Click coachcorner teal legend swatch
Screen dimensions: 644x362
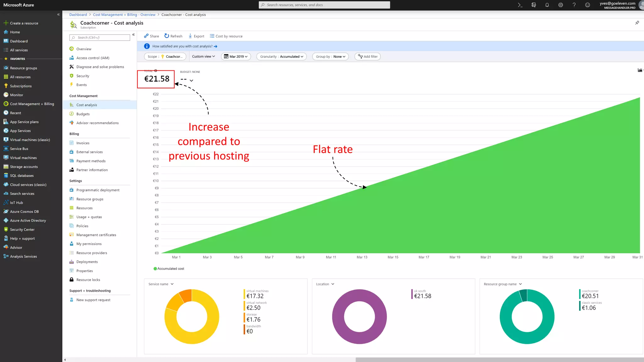tap(580, 294)
